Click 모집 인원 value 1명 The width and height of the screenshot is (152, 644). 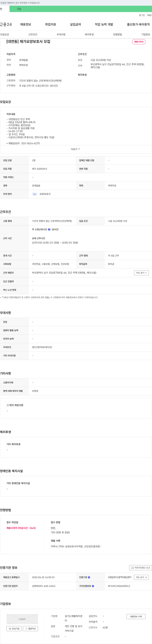34,160
